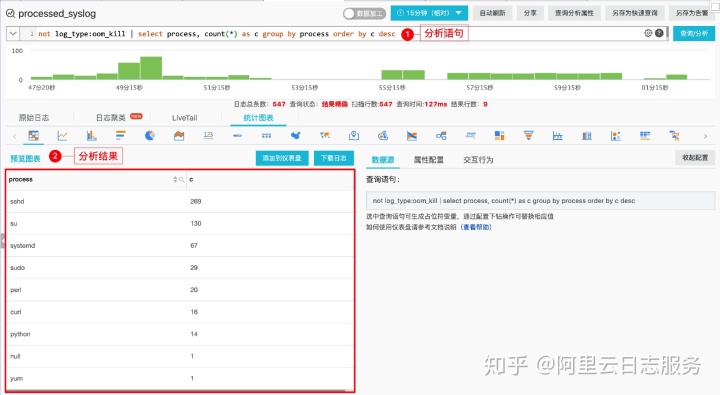Click 添加到仪表盘 button

click(282, 158)
